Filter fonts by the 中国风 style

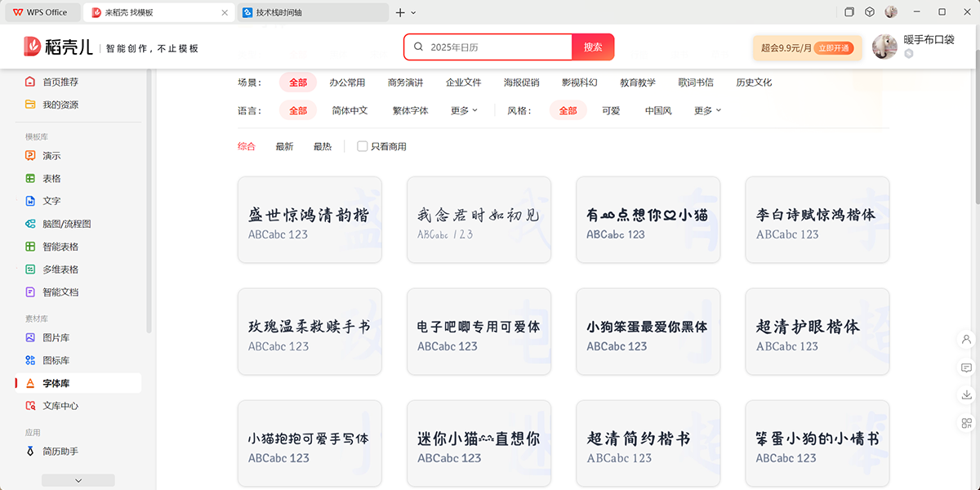click(x=658, y=110)
